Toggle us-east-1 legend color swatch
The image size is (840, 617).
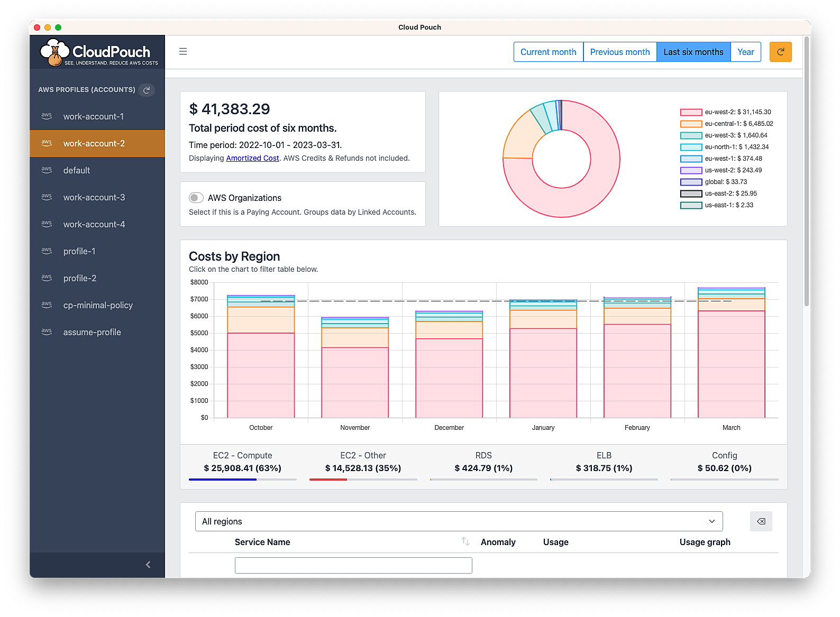(x=691, y=205)
